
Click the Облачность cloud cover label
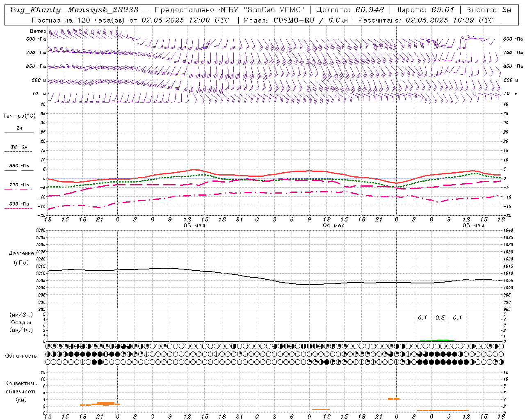click(x=21, y=356)
